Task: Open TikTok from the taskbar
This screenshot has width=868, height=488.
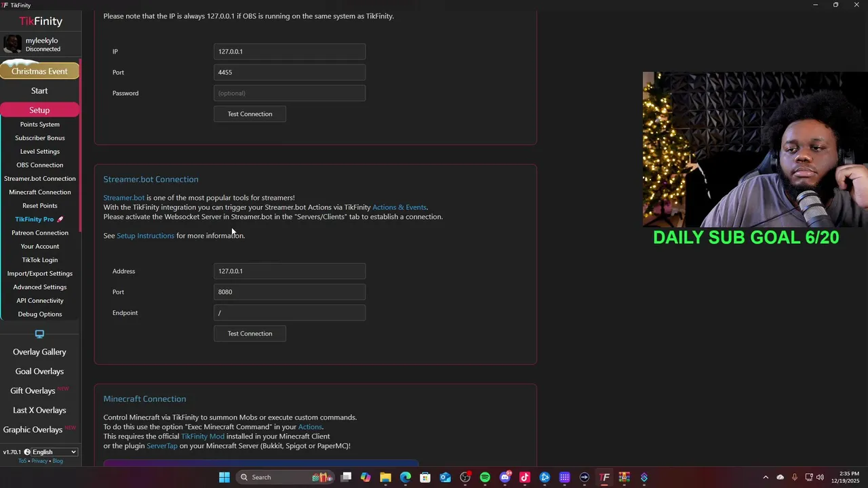Action: point(524,477)
